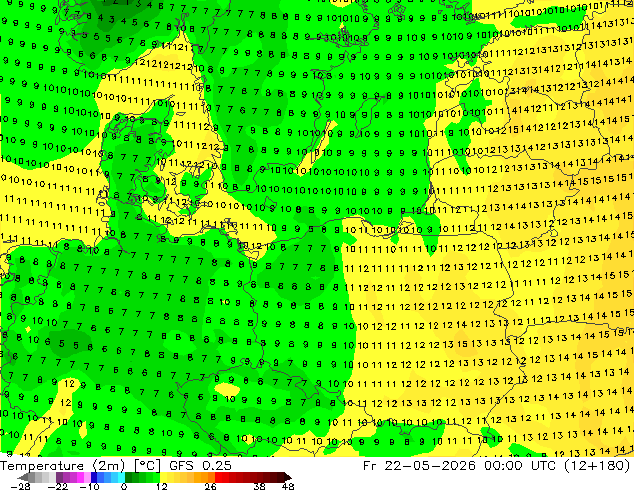Click the "-22" legend scale label

click(57, 486)
